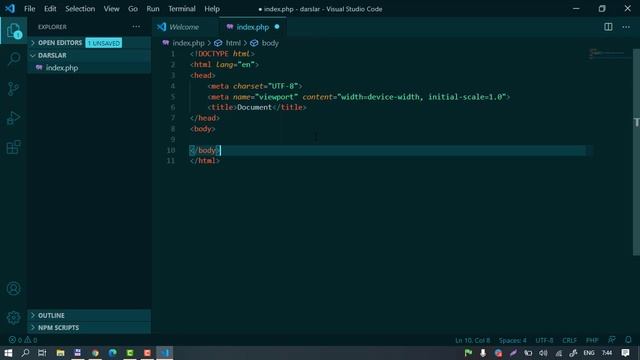Screen dimensions: 640x360
Task: Click the Split Editor Right icon
Action: pyautogui.click(x=608, y=27)
